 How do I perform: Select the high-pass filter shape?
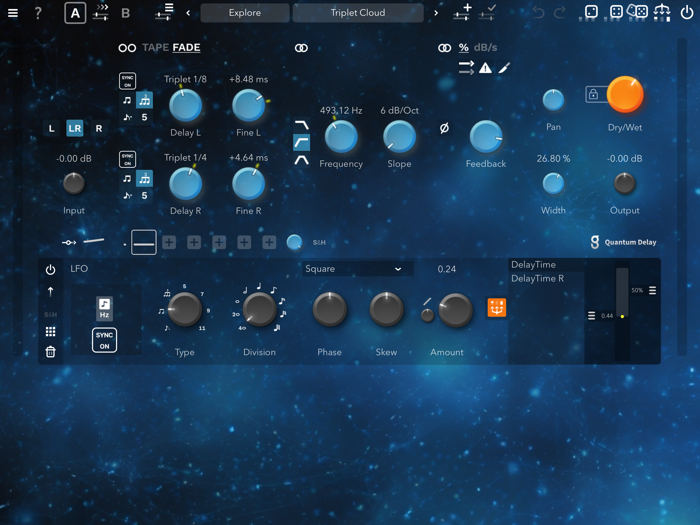302,142
